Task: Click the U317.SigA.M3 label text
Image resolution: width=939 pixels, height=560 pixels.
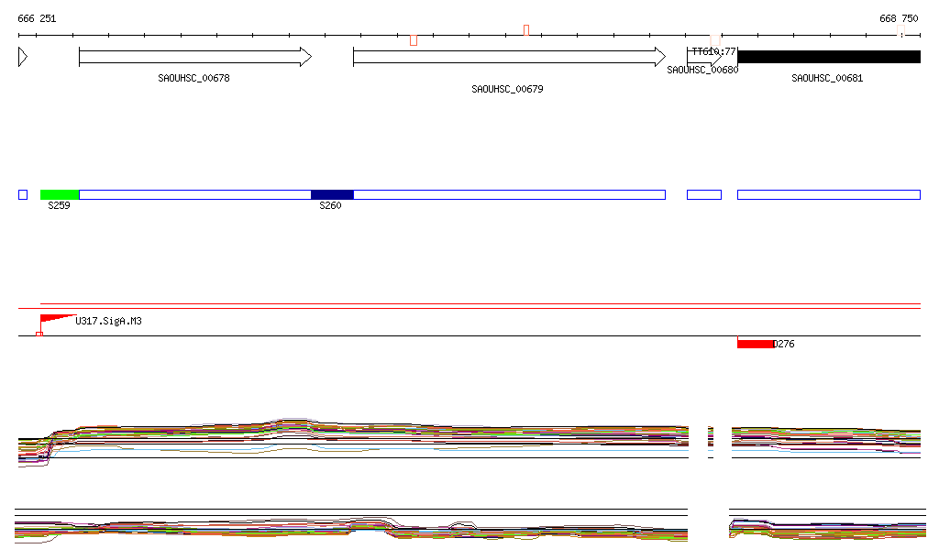Action: tap(108, 321)
